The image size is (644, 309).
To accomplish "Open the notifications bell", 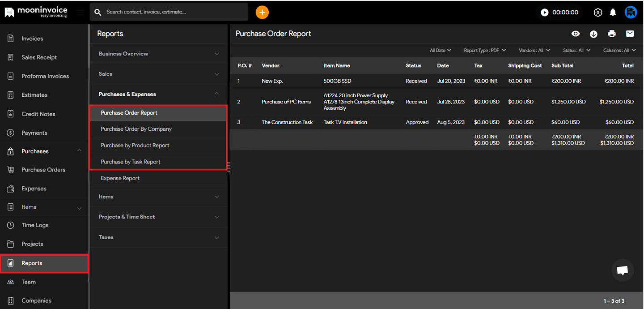I will pyautogui.click(x=613, y=13).
